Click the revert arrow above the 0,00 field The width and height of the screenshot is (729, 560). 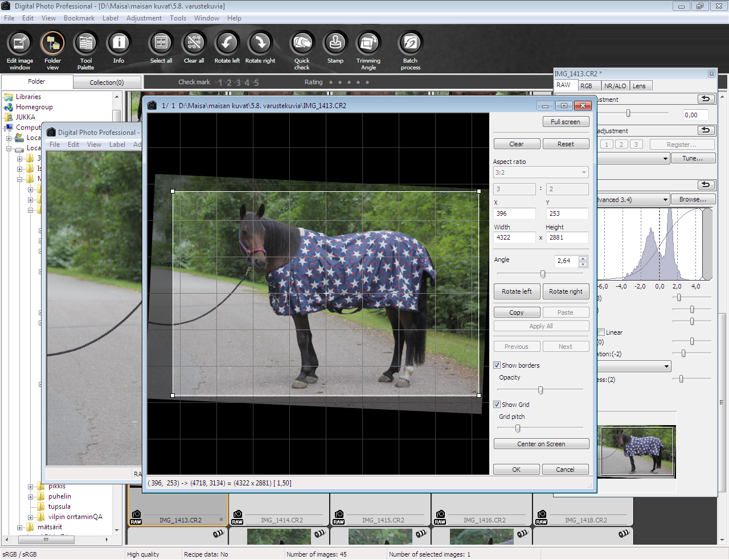coord(706,99)
